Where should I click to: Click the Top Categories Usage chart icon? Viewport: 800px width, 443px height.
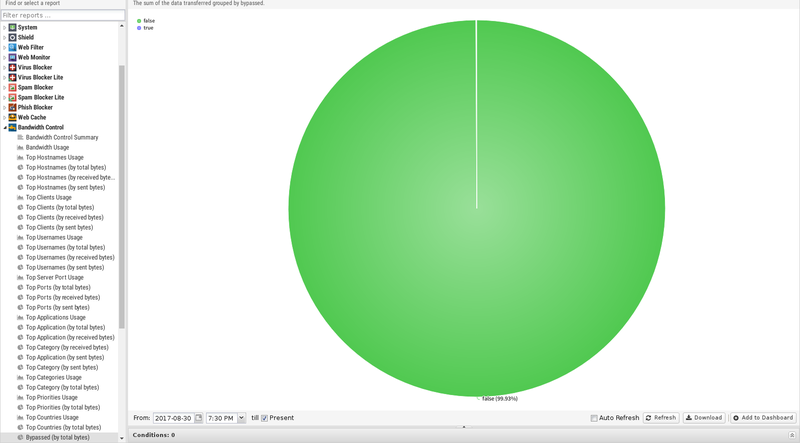20,378
